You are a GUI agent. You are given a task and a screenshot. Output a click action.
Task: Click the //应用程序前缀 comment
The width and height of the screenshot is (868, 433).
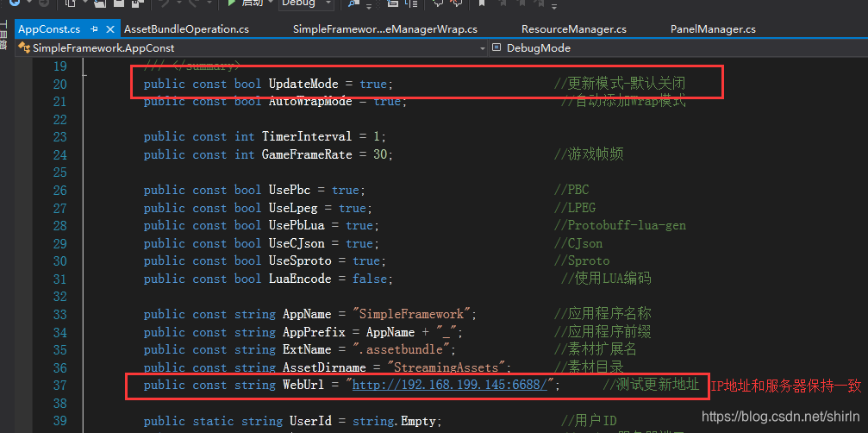[x=603, y=332]
